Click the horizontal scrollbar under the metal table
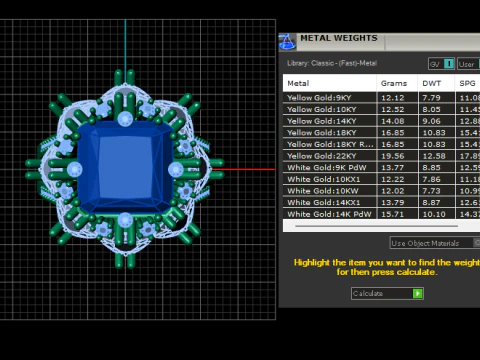This screenshot has height=360, width=480. point(376,226)
